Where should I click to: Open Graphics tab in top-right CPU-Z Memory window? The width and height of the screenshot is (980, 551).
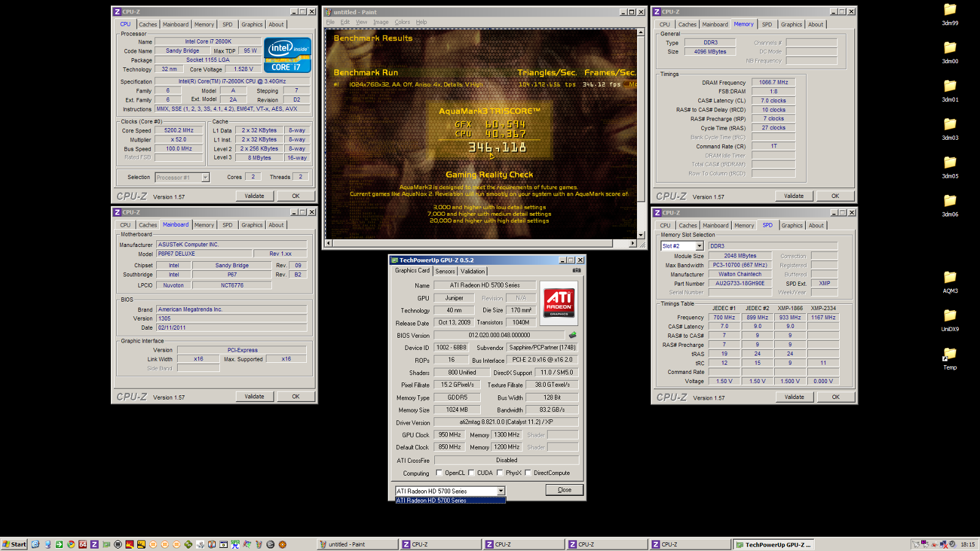pyautogui.click(x=791, y=25)
